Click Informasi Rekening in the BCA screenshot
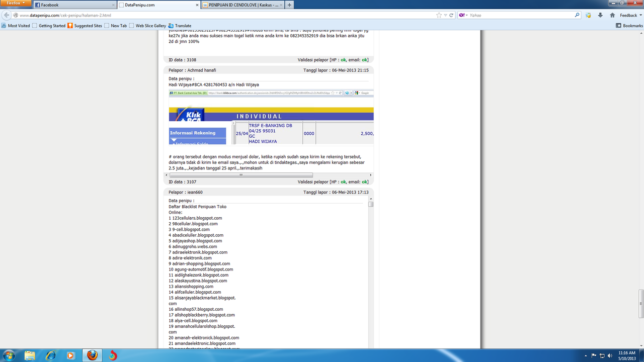The image size is (644, 362). click(193, 133)
